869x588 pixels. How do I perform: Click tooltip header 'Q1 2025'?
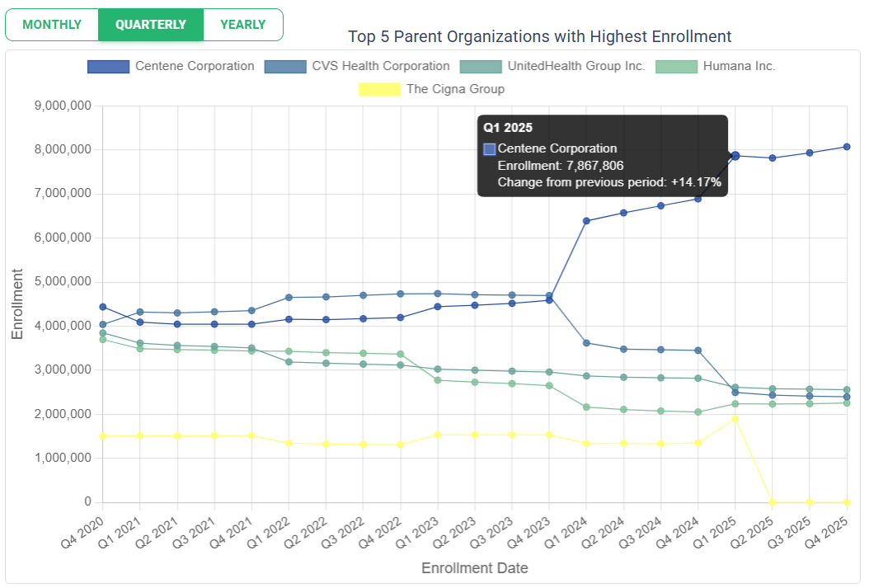pos(508,128)
